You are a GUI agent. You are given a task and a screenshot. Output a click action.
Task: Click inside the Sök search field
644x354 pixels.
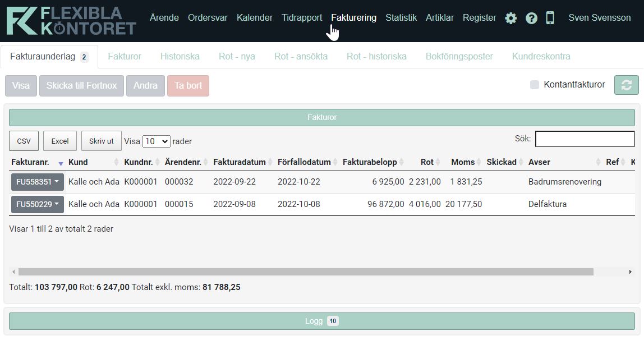pyautogui.click(x=585, y=139)
